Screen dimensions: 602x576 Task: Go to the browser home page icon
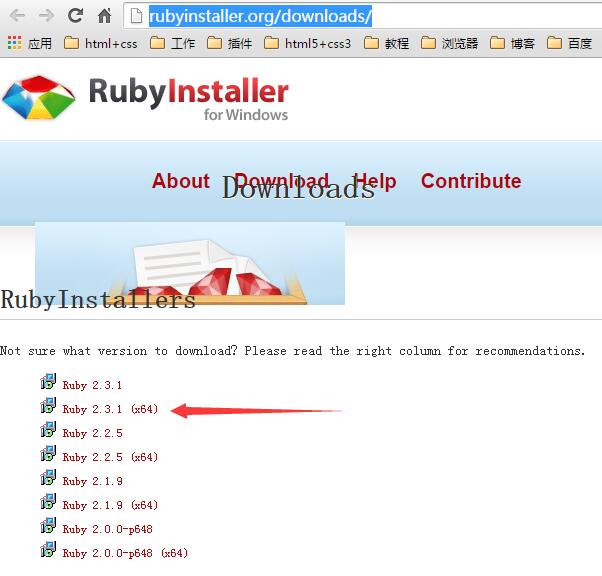(104, 16)
